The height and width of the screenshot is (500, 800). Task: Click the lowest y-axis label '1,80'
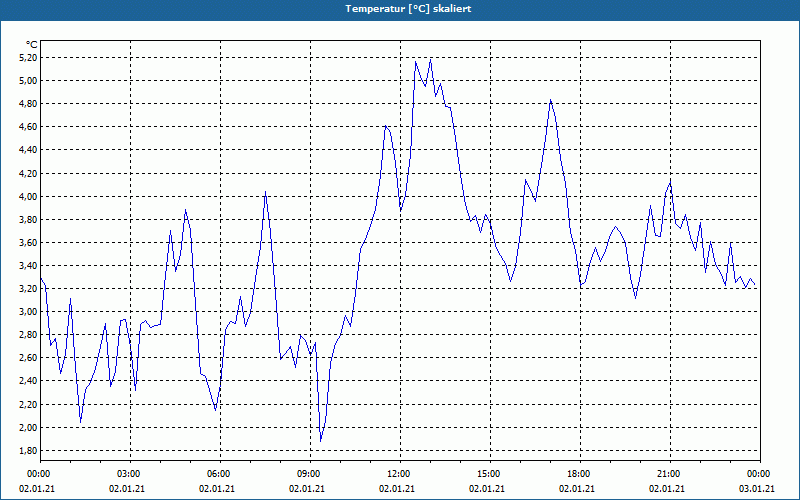click(29, 451)
